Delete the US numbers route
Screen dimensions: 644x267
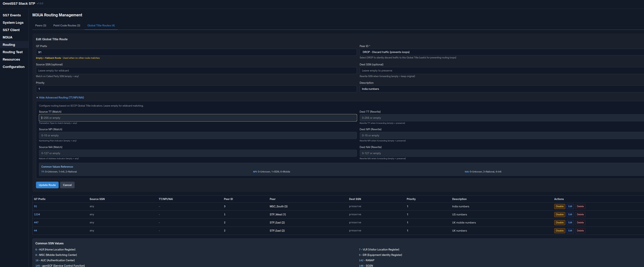580,215
